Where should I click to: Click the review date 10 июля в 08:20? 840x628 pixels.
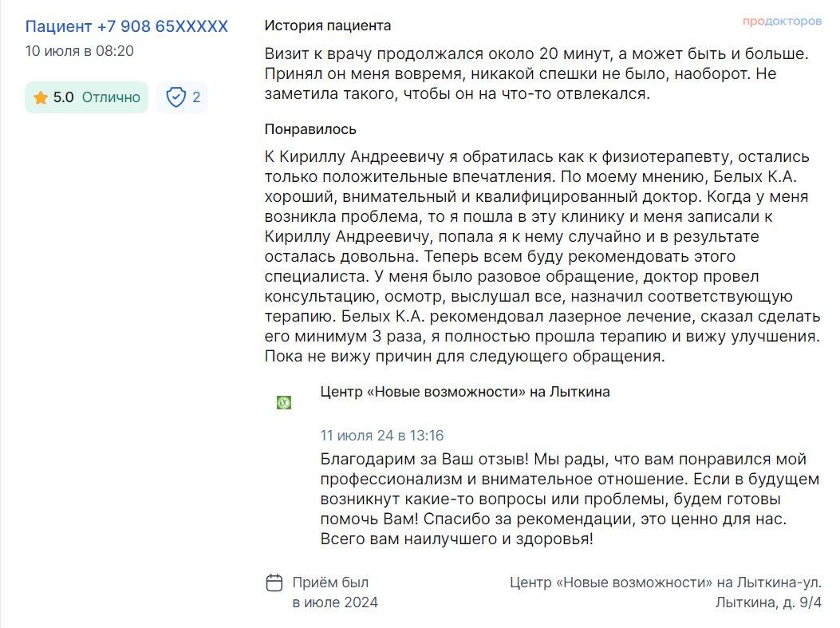pyautogui.click(x=79, y=51)
